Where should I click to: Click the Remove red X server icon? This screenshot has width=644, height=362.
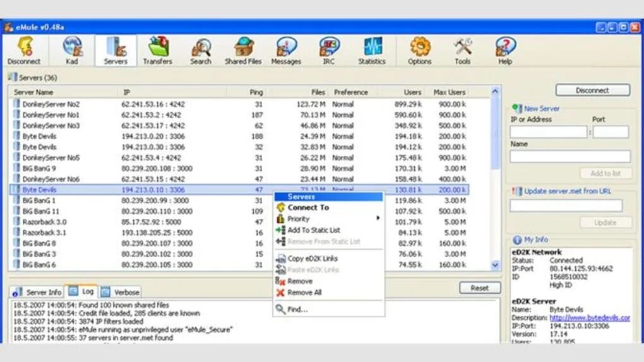(280, 281)
